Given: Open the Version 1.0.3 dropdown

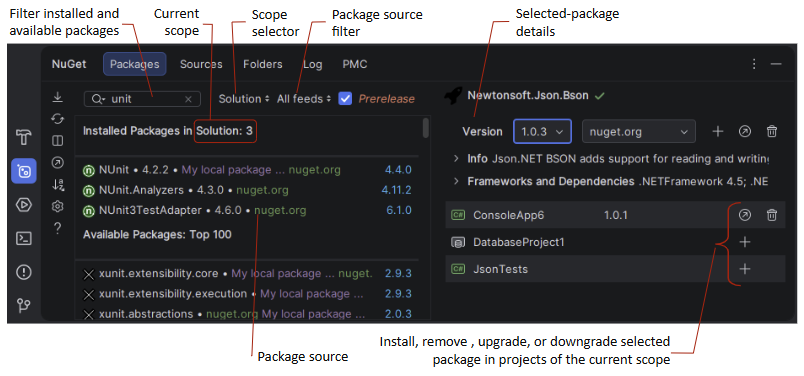Looking at the screenshot, I should click(x=542, y=131).
